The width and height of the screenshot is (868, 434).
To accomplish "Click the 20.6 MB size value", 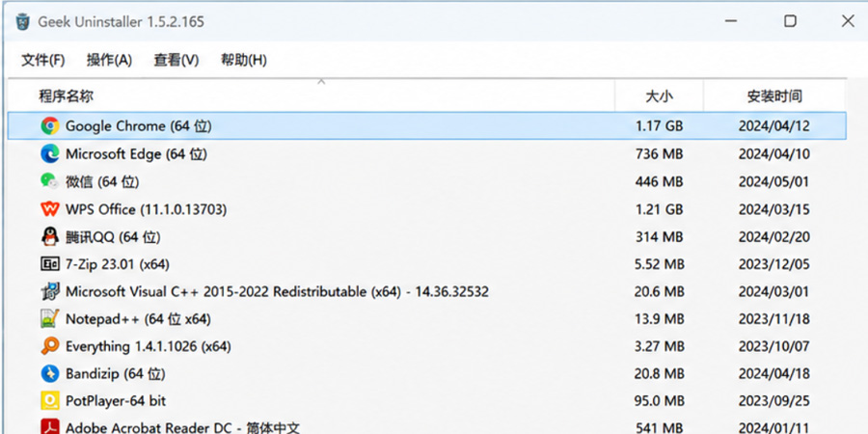I will 659,291.
